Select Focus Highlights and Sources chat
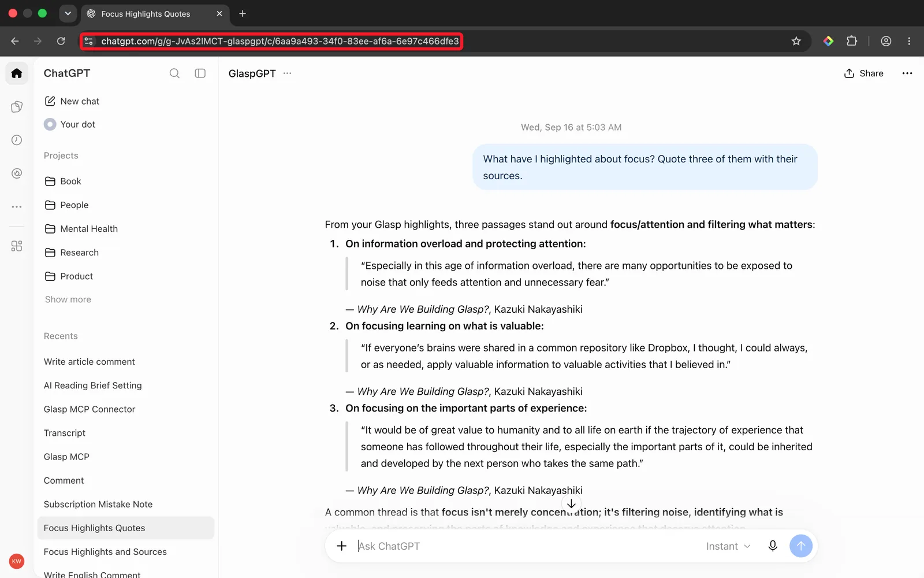The image size is (924, 578). (x=105, y=552)
